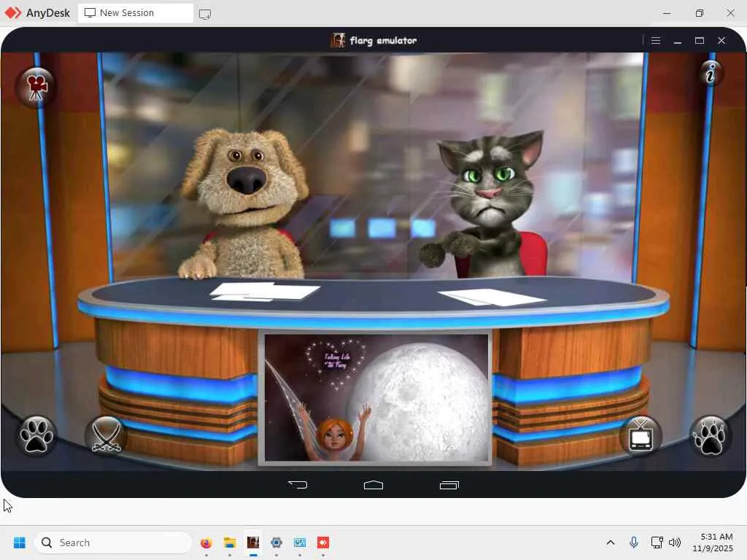Tap Android recent apps button
747x560 pixels.
click(x=449, y=485)
